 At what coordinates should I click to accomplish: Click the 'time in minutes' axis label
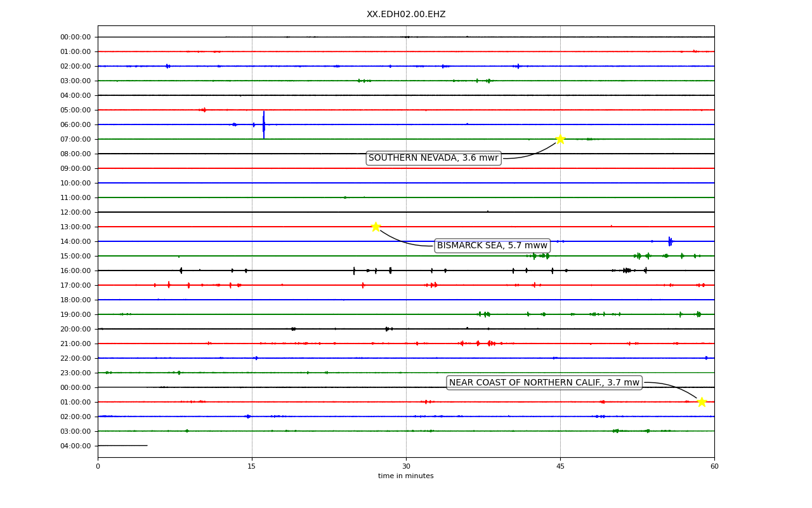(x=406, y=476)
